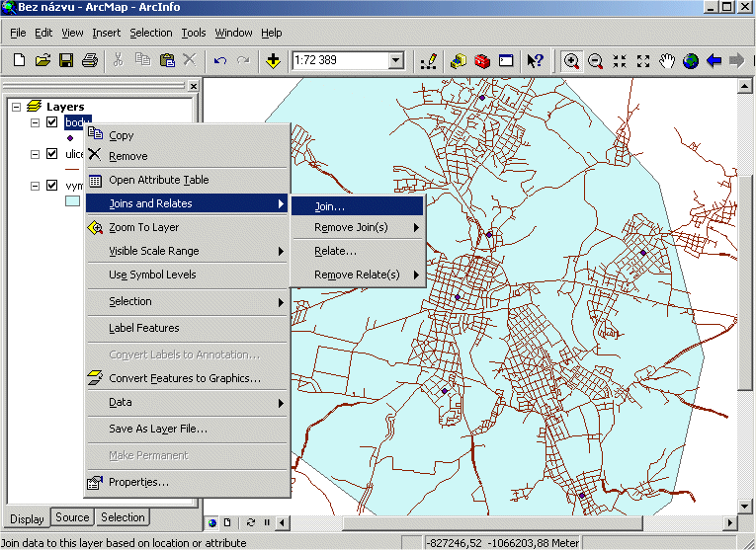Open the Insert menu
Screen dimensions: 756x550
(x=106, y=33)
